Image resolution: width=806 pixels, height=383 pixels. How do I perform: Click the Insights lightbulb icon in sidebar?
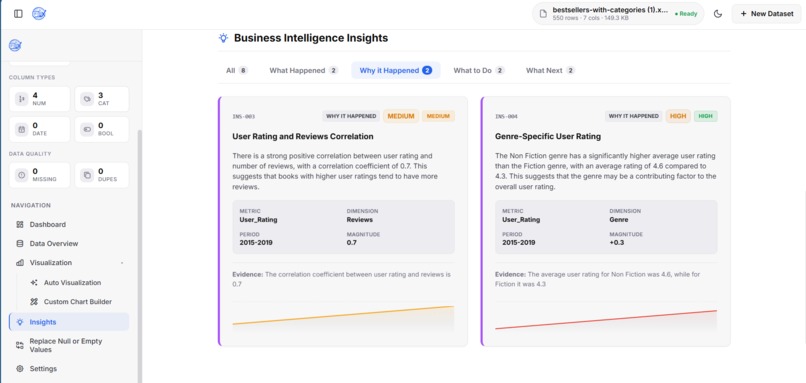20,322
